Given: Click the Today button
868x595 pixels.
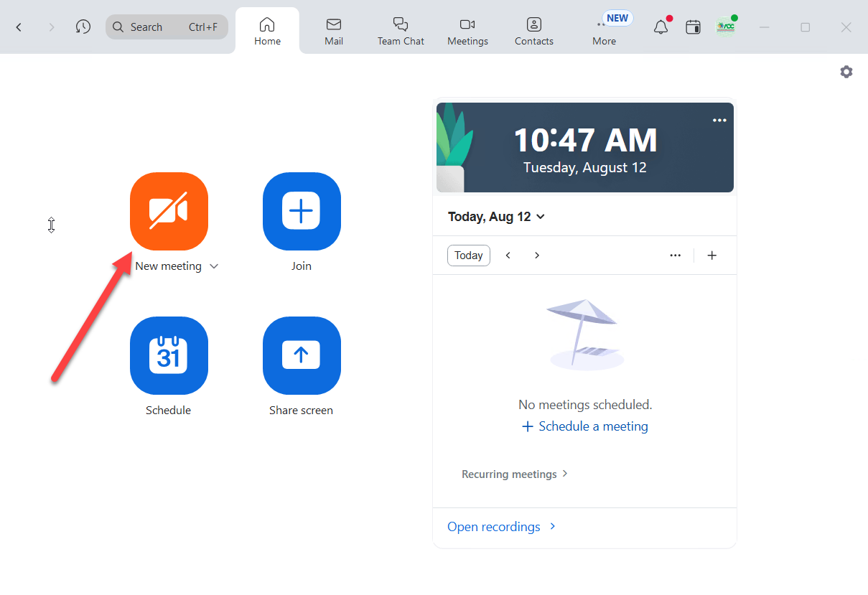Looking at the screenshot, I should [469, 256].
